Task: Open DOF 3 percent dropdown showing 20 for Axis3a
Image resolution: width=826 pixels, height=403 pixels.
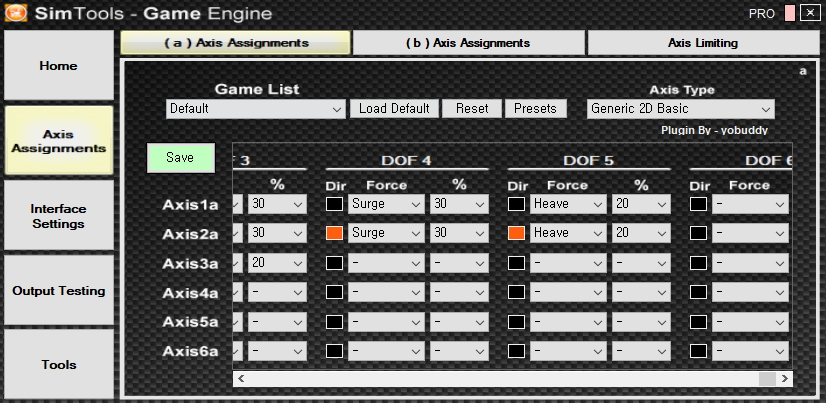Action: 277,263
